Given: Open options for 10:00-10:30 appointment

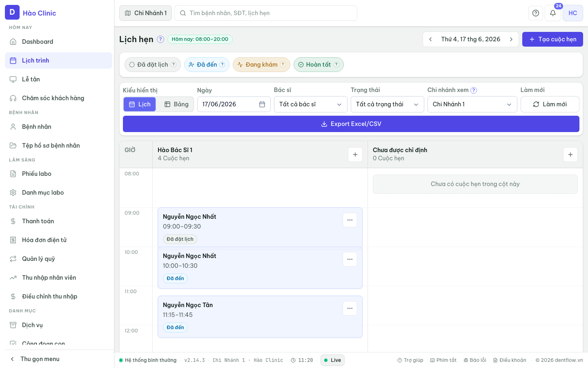Looking at the screenshot, I should [x=350, y=259].
